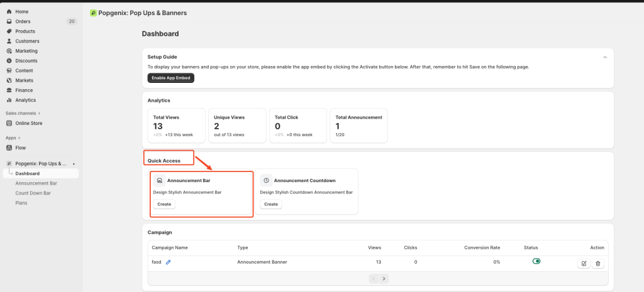Click the Popgenix: Pop Ups & Banners title
Screen dimensions: 644x292
[x=143, y=13]
